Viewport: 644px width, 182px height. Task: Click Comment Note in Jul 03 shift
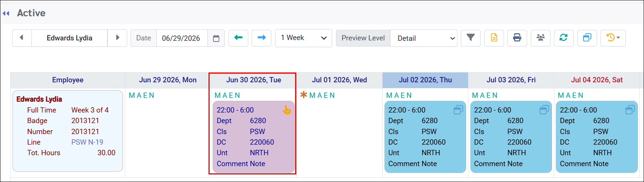tap(498, 164)
